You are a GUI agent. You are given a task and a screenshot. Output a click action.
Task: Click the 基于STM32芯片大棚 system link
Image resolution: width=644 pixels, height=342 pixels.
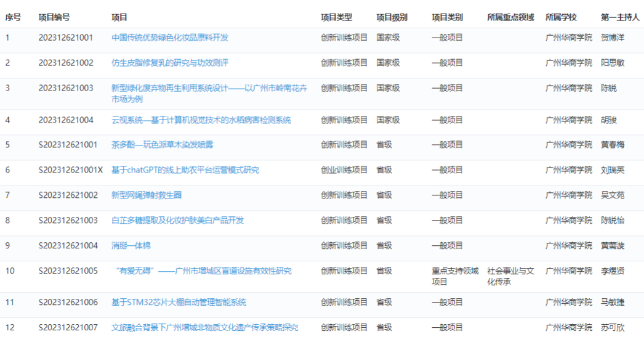pyautogui.click(x=178, y=303)
